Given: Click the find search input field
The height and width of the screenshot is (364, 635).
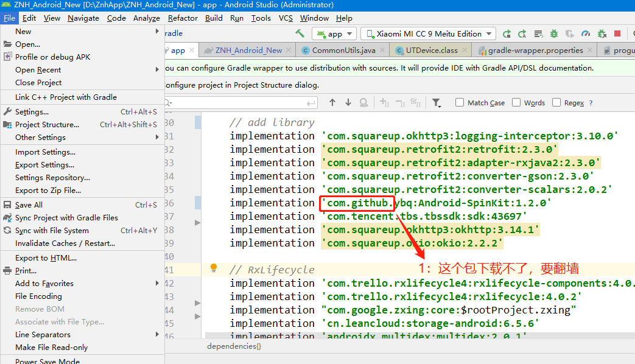Looking at the screenshot, I should pyautogui.click(x=240, y=103).
